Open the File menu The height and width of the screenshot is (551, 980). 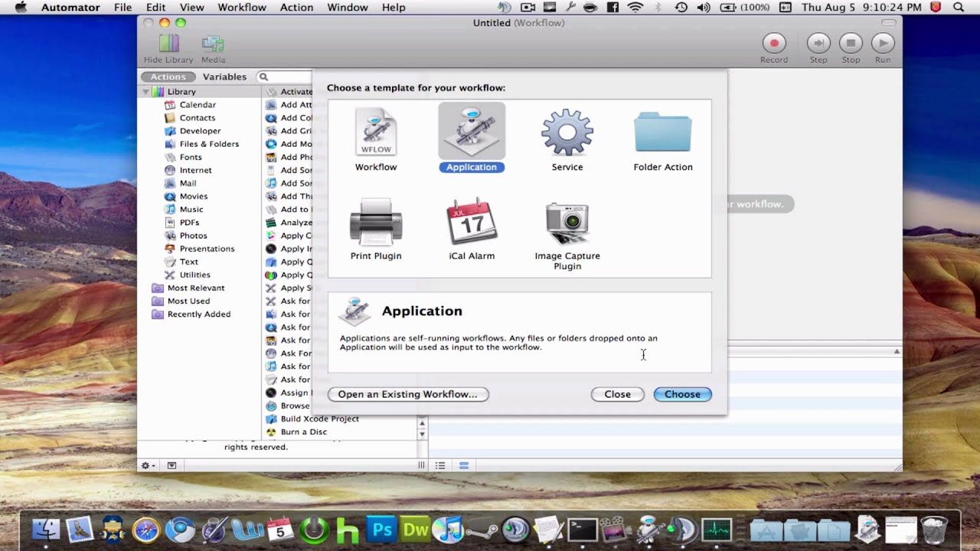pos(122,8)
